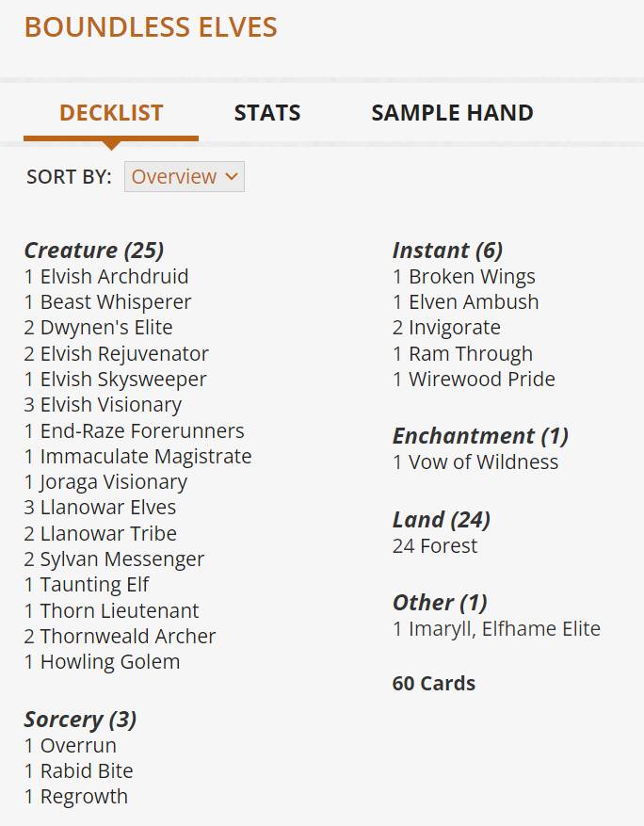The image size is (644, 826).
Task: Open the Vow of Wildness enchantment
Action: pyautogui.click(x=483, y=462)
